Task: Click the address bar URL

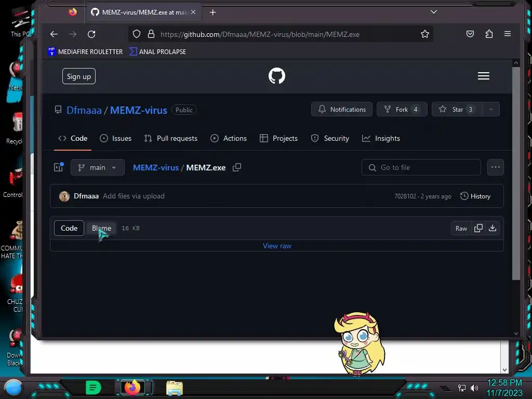Action: coord(260,34)
